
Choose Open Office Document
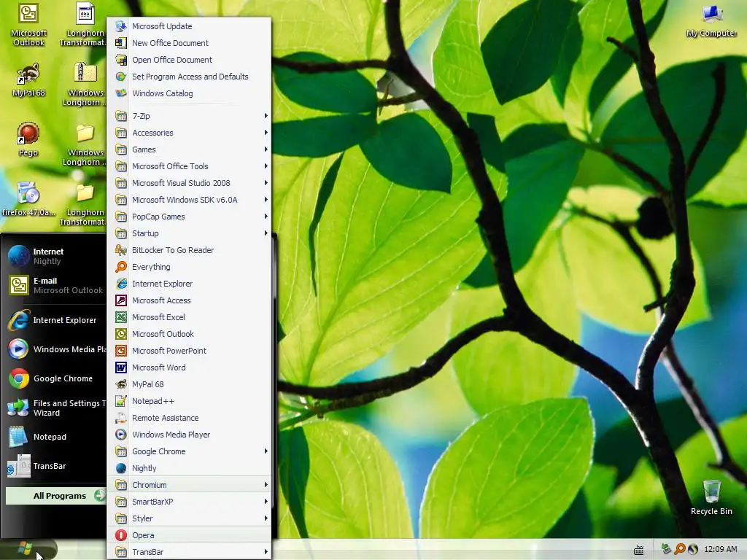click(x=189, y=60)
